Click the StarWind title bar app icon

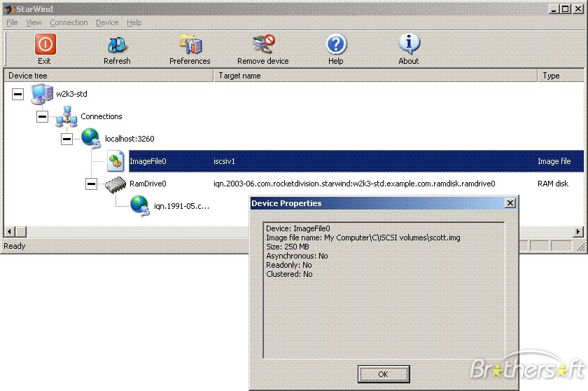pyautogui.click(x=8, y=8)
